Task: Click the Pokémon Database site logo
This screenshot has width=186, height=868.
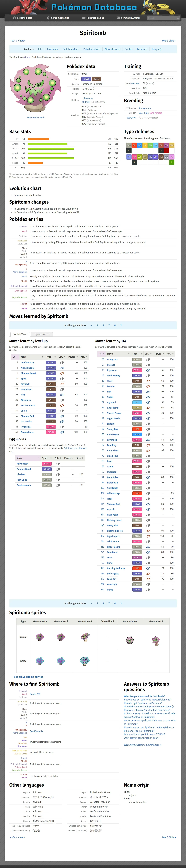Action: (94, 7)
